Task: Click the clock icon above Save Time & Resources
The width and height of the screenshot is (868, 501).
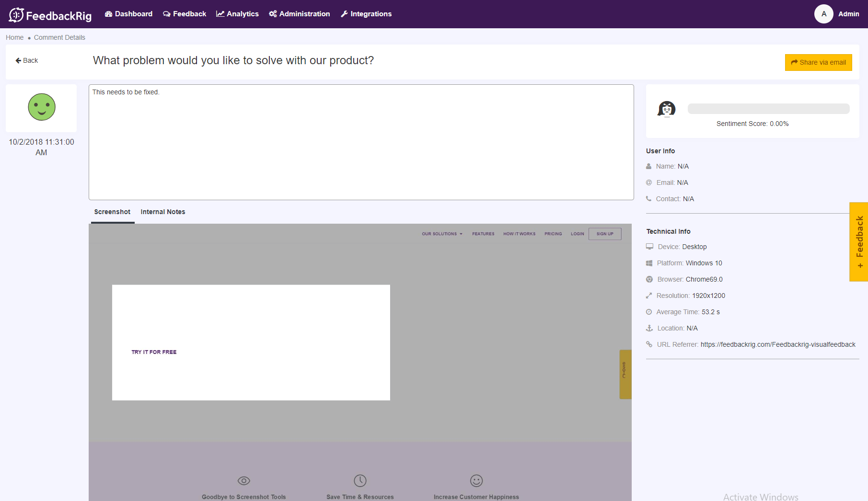Action: (360, 480)
